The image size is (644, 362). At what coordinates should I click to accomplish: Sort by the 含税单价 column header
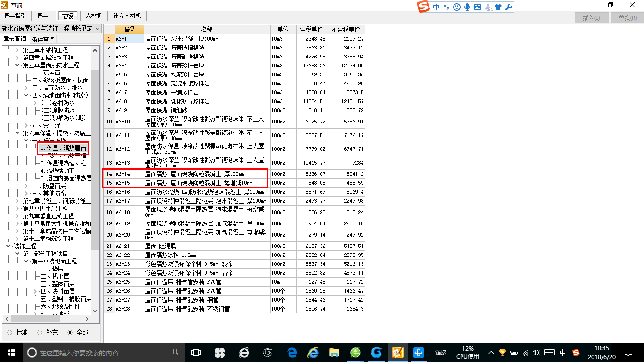coord(312,29)
